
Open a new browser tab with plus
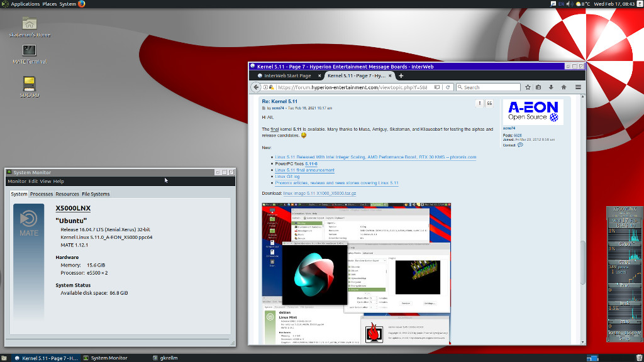click(401, 75)
